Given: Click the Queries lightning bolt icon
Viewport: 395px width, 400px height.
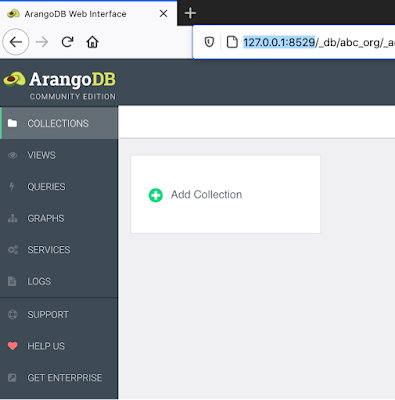Looking at the screenshot, I should pos(12,187).
